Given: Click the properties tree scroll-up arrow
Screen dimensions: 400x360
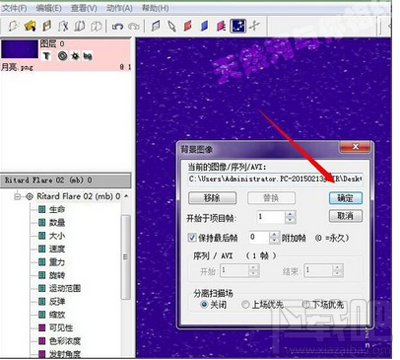Looking at the screenshot, I should click(126, 196).
